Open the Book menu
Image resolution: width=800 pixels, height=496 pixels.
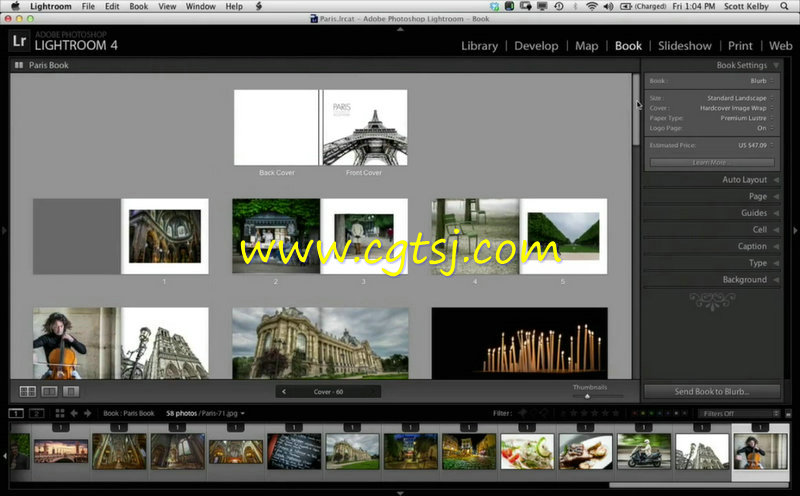138,6
